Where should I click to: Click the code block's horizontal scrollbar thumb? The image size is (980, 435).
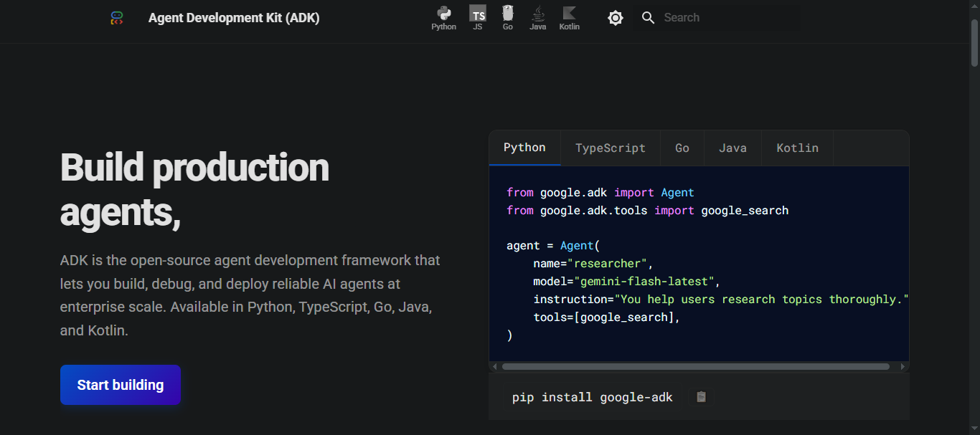click(x=696, y=367)
